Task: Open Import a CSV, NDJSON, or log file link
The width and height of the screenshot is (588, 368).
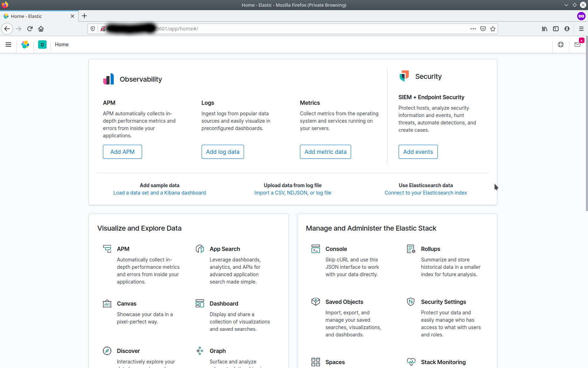Action: 293,193
